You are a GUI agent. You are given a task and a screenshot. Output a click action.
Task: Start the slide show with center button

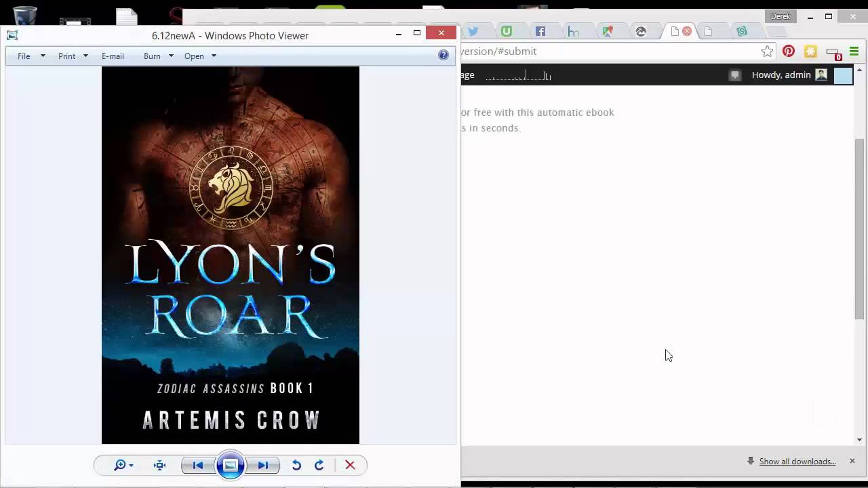click(231, 465)
